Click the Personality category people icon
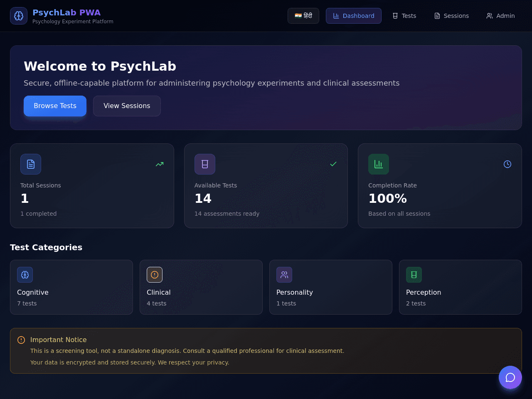Image resolution: width=532 pixels, height=399 pixels. [284, 275]
